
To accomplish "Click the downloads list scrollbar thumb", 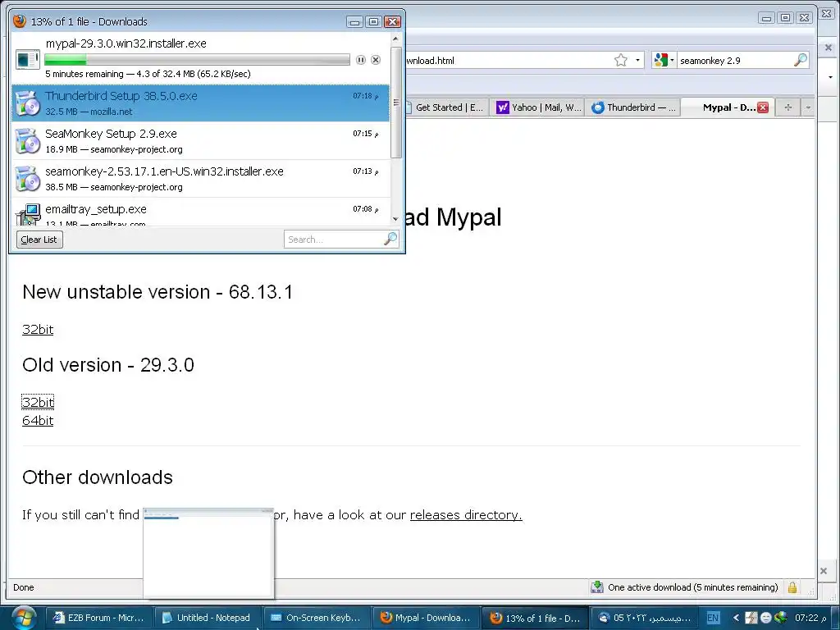I will point(396,103).
